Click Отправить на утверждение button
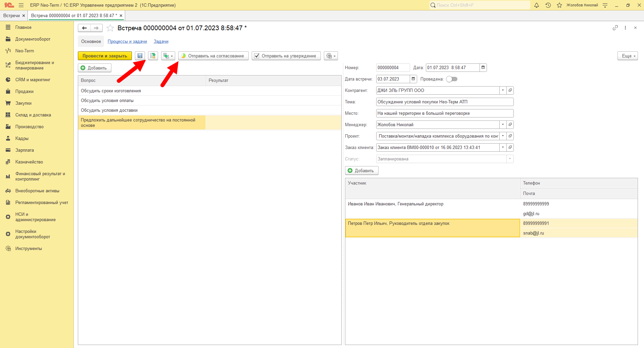Screen dimensions: 644x348 point(286,56)
